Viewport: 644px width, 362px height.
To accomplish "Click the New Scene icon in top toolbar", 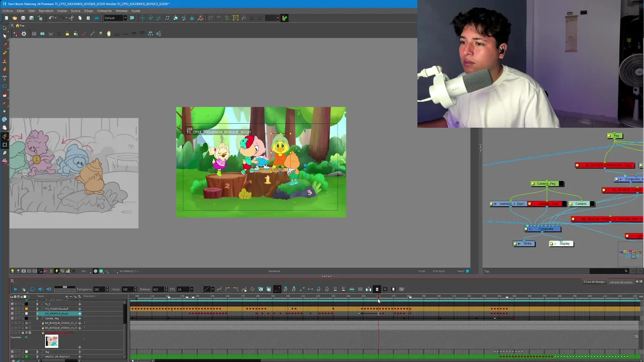I will point(6,18).
